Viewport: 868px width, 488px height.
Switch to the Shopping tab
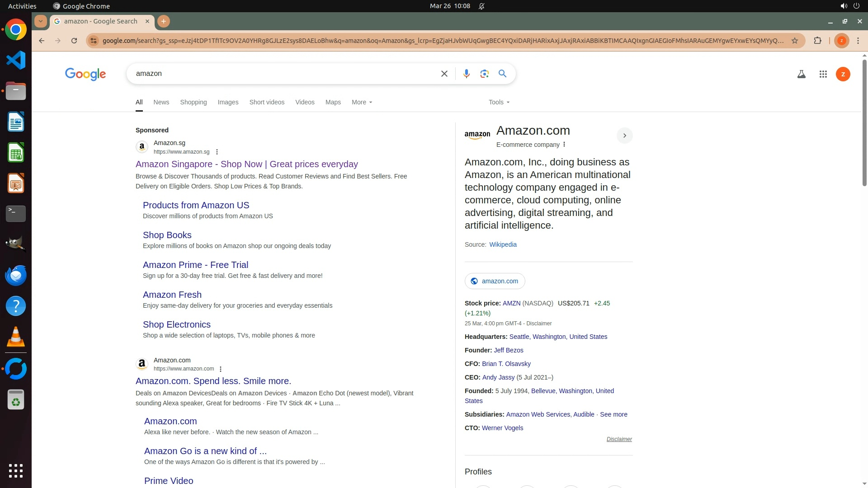click(193, 102)
